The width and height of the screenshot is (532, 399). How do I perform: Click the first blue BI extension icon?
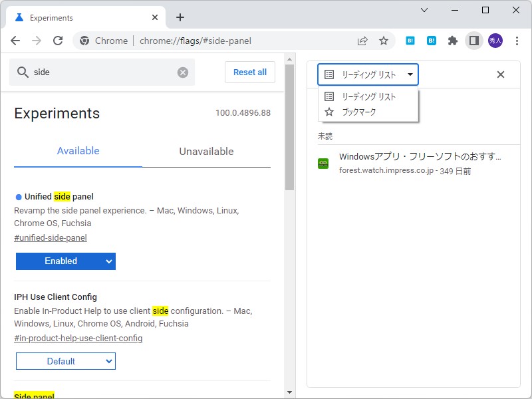pyautogui.click(x=410, y=41)
